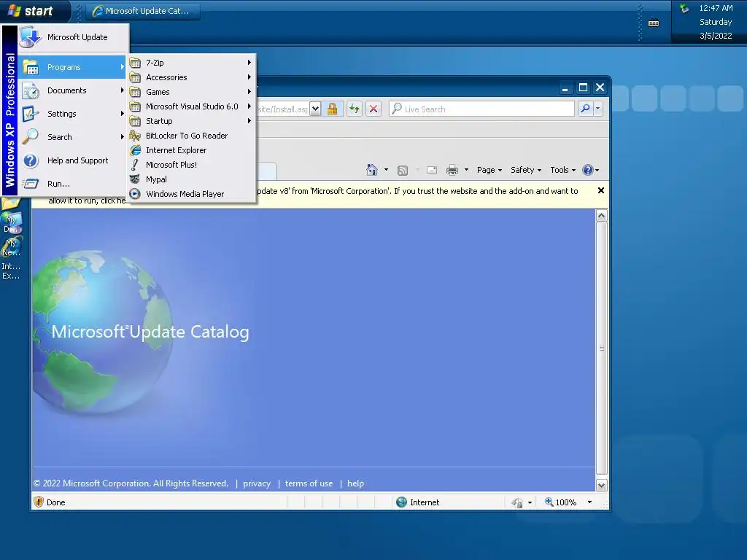Click the Refresh page icon
747x560 pixels.
pos(355,109)
